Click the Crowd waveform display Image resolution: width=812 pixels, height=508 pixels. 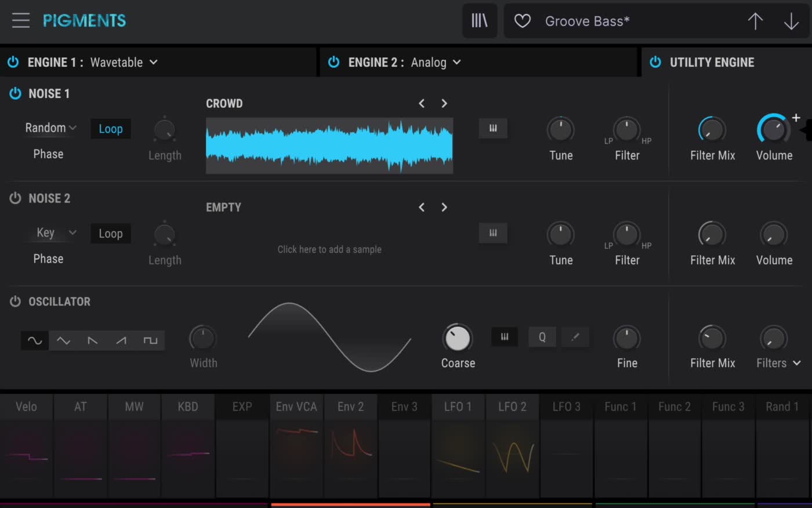click(329, 146)
